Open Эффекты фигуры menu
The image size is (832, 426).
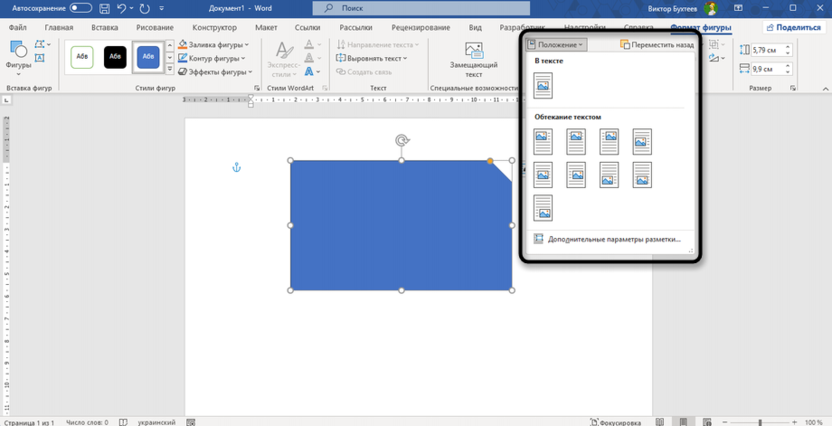[213, 72]
